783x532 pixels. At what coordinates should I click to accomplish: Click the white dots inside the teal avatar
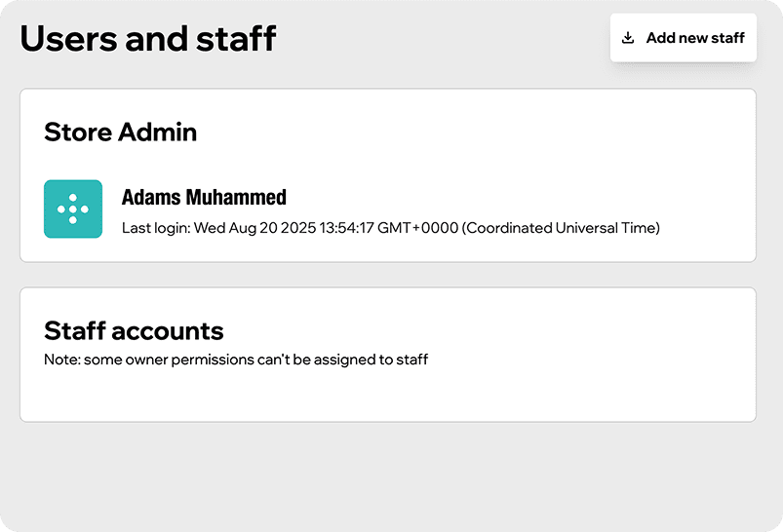tap(73, 209)
